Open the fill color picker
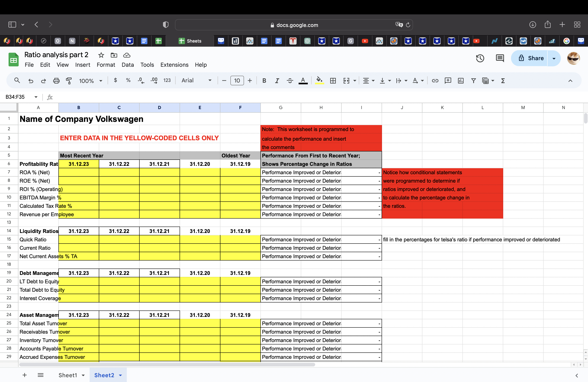The width and height of the screenshot is (588, 382). (x=319, y=81)
